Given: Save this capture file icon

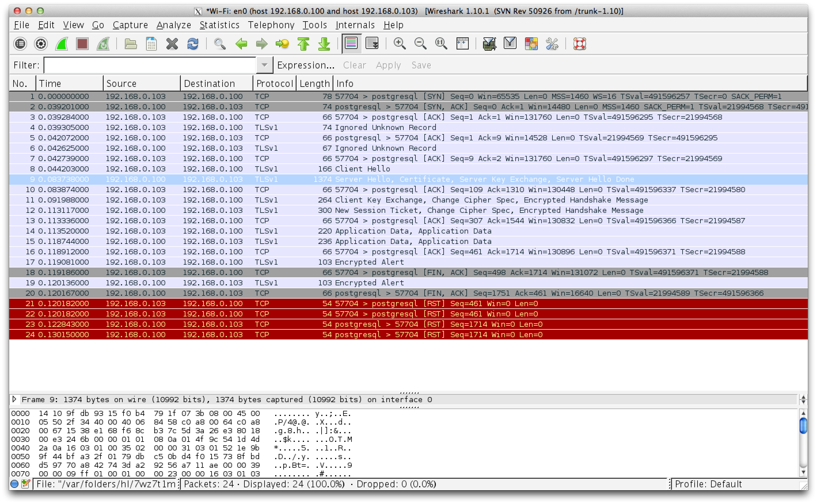Looking at the screenshot, I should tap(151, 44).
